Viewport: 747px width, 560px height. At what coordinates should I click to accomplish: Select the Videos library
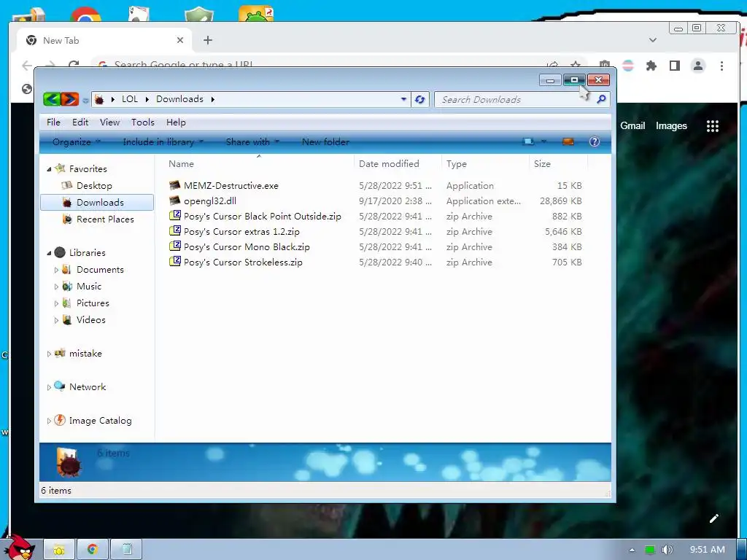coord(90,320)
